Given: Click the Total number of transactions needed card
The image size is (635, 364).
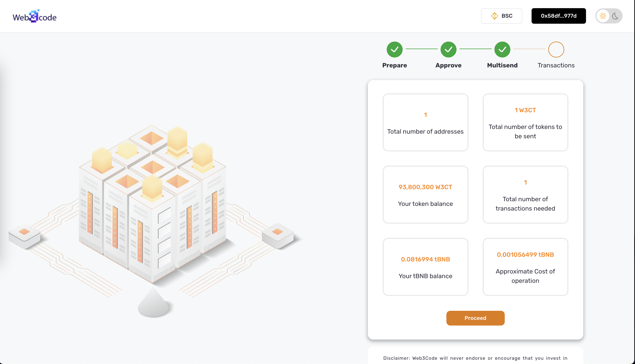Looking at the screenshot, I should click(x=525, y=194).
